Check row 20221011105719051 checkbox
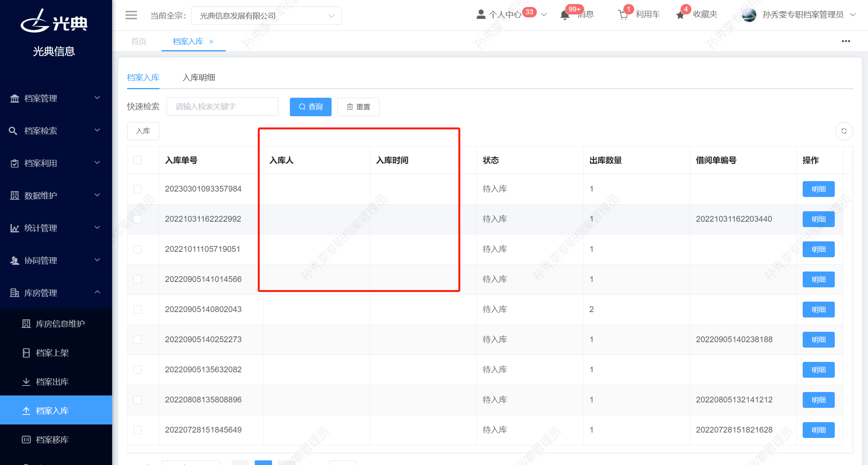This screenshot has height=465, width=868. [x=138, y=249]
